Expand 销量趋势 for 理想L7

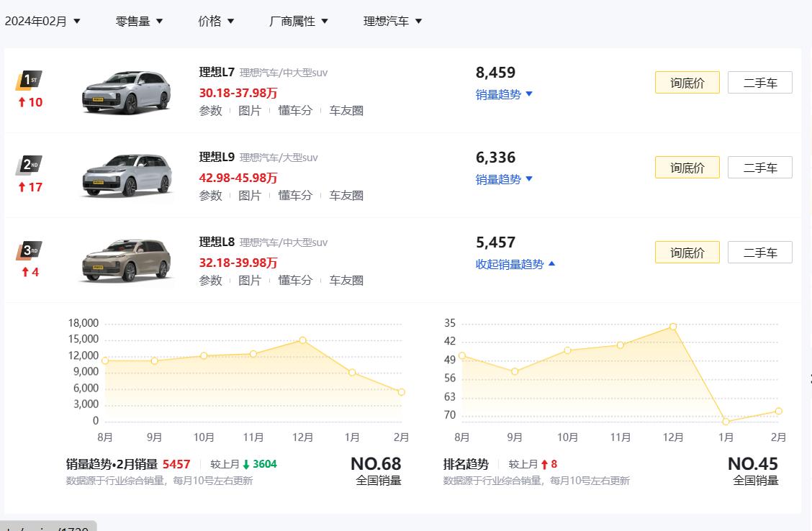504,94
